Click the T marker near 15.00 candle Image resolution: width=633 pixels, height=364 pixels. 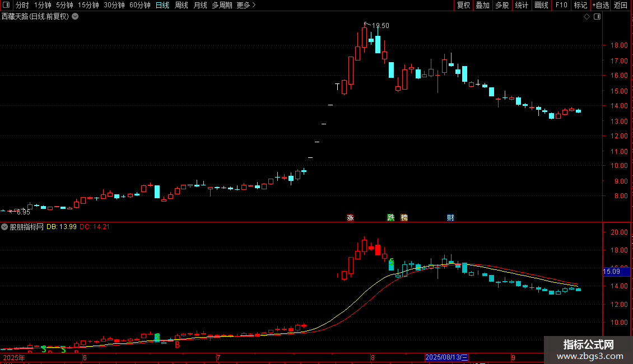point(337,87)
